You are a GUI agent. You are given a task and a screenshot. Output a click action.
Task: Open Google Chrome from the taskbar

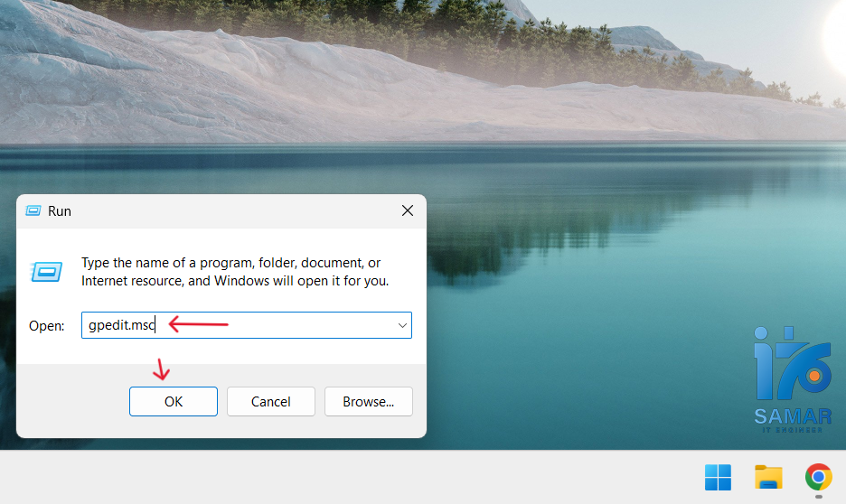pos(819,477)
